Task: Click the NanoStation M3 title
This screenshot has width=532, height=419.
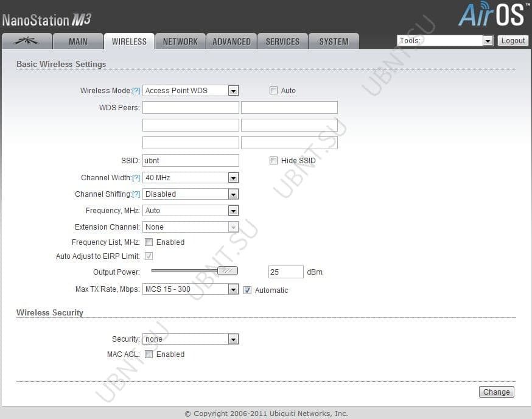Action: click(x=47, y=20)
